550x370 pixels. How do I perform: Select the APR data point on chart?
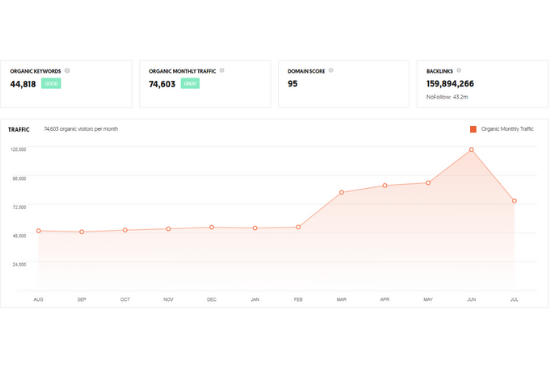(385, 186)
